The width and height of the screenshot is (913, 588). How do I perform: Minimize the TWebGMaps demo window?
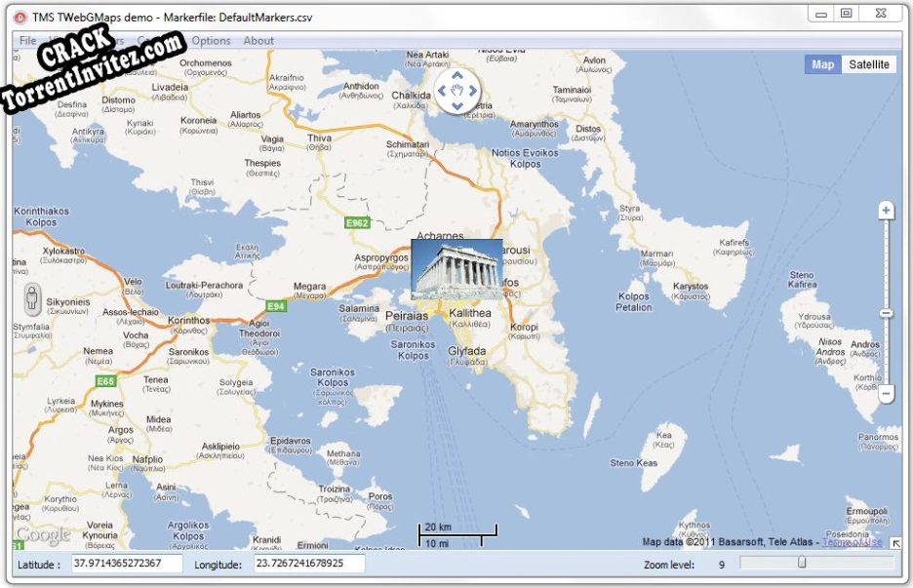821,14
